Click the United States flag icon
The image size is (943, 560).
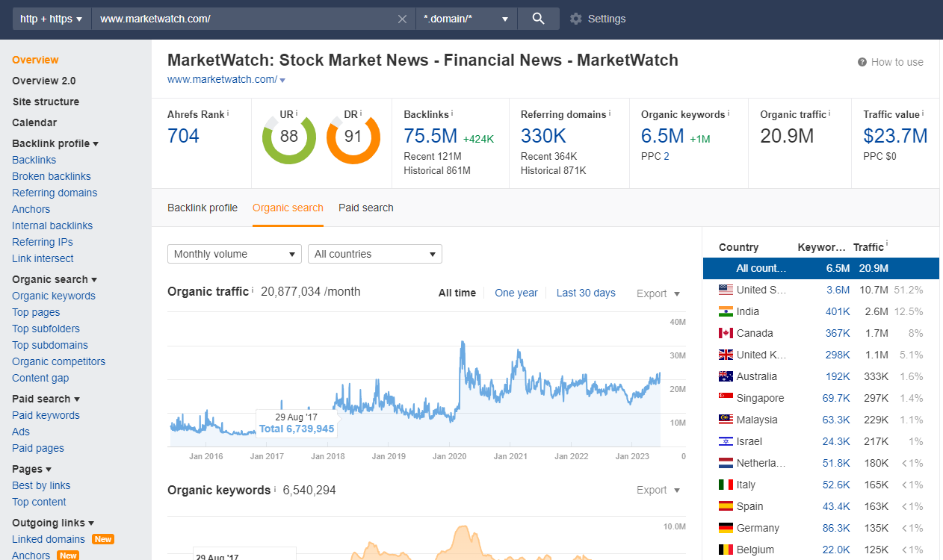pyautogui.click(x=726, y=290)
